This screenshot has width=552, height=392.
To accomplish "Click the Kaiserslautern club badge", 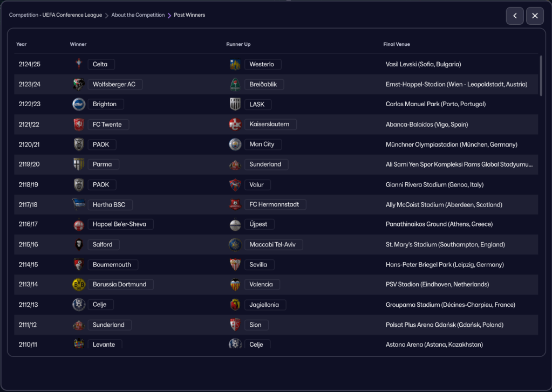I will point(235,125).
